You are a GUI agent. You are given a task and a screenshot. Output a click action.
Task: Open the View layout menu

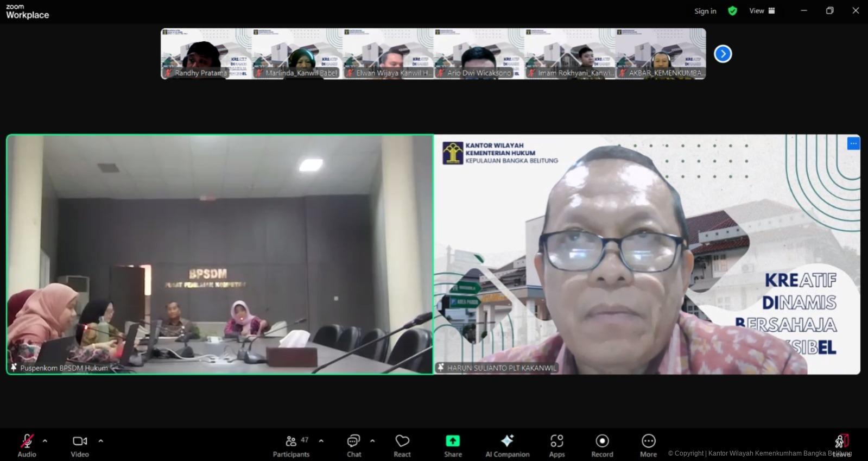pos(762,11)
